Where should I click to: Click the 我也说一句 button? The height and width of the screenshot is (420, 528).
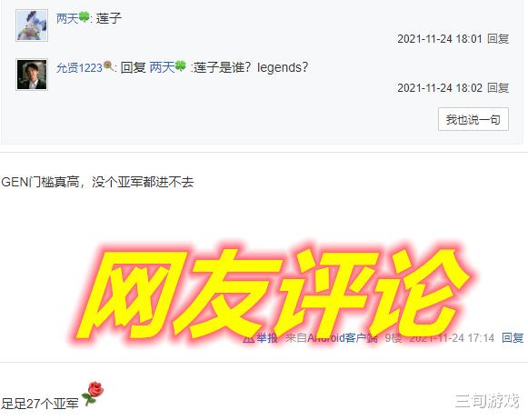pyautogui.click(x=473, y=119)
